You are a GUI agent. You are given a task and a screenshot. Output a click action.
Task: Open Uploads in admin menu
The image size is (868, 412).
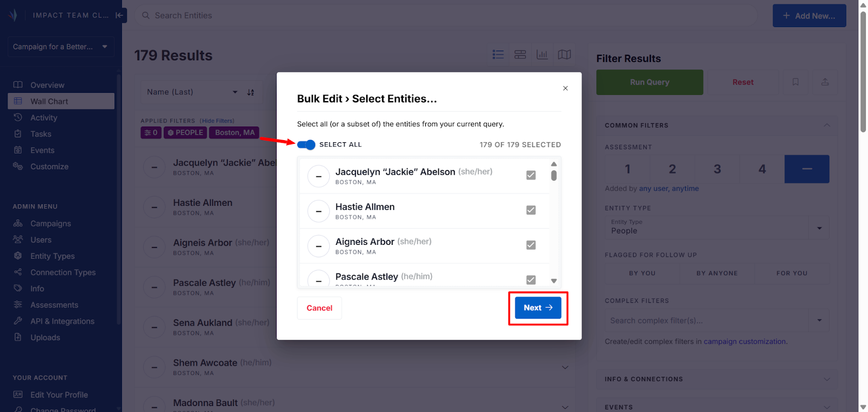pos(45,337)
